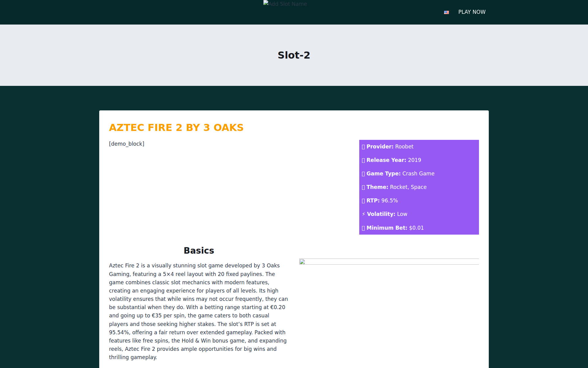Click the [demo_block] placeholder text
Screen dimensions: 588x368
point(126,144)
